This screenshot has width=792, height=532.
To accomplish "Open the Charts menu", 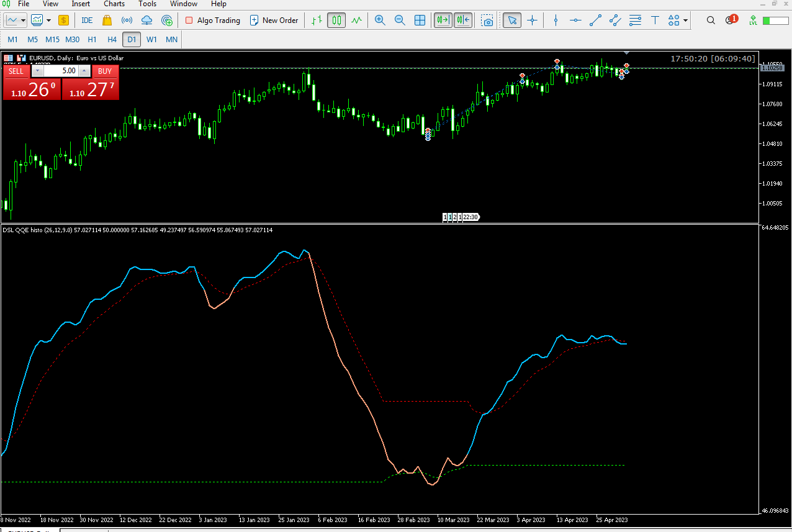I will [114, 4].
